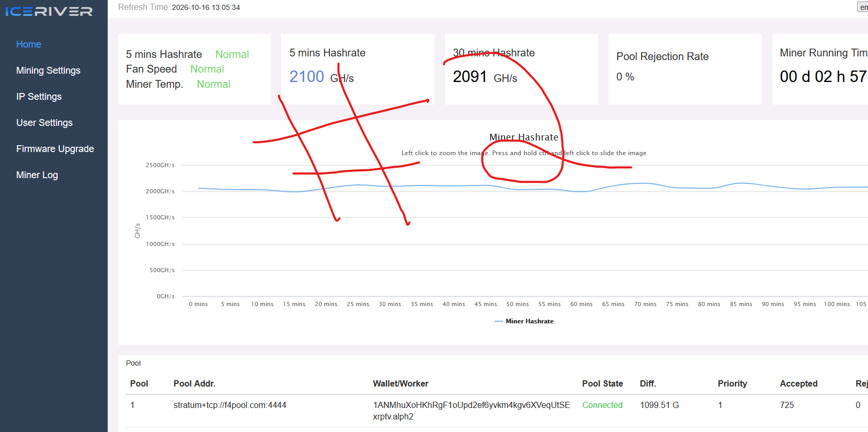Click the Wallet/Worker column header
This screenshot has height=432, width=868.
(401, 383)
